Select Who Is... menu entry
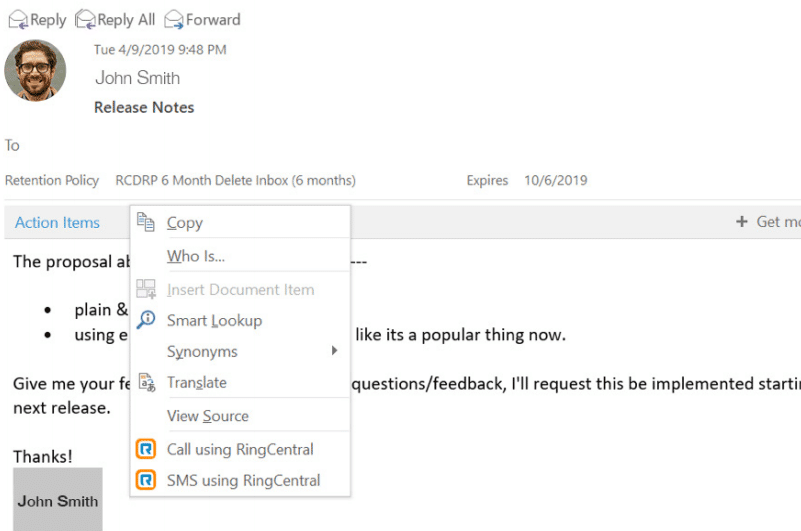 pos(240,256)
